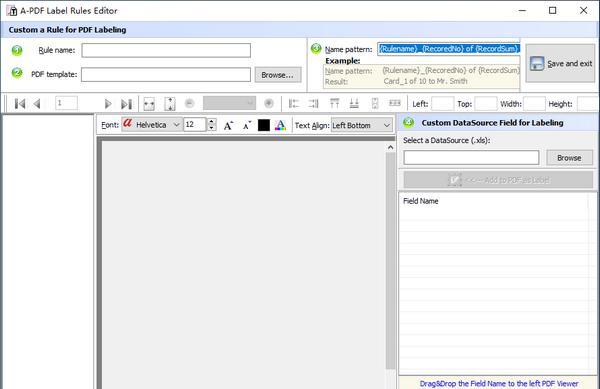The height and width of the screenshot is (389, 600).
Task: Browse for a DataSource file
Action: pyautogui.click(x=569, y=158)
